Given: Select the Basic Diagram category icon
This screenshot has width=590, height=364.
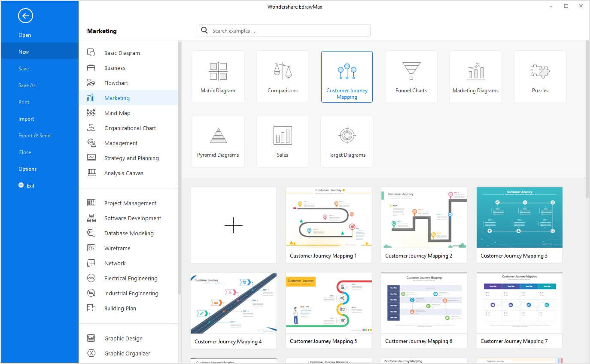Looking at the screenshot, I should [91, 53].
